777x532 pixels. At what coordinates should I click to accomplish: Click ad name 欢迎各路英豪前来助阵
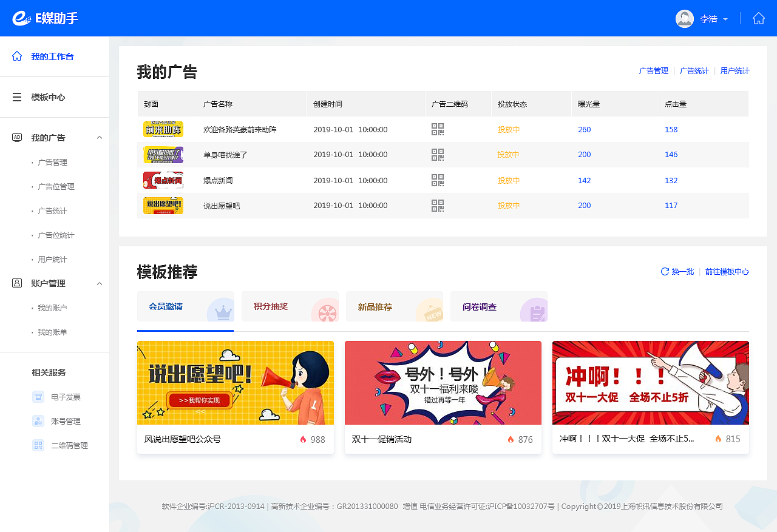[x=240, y=130]
